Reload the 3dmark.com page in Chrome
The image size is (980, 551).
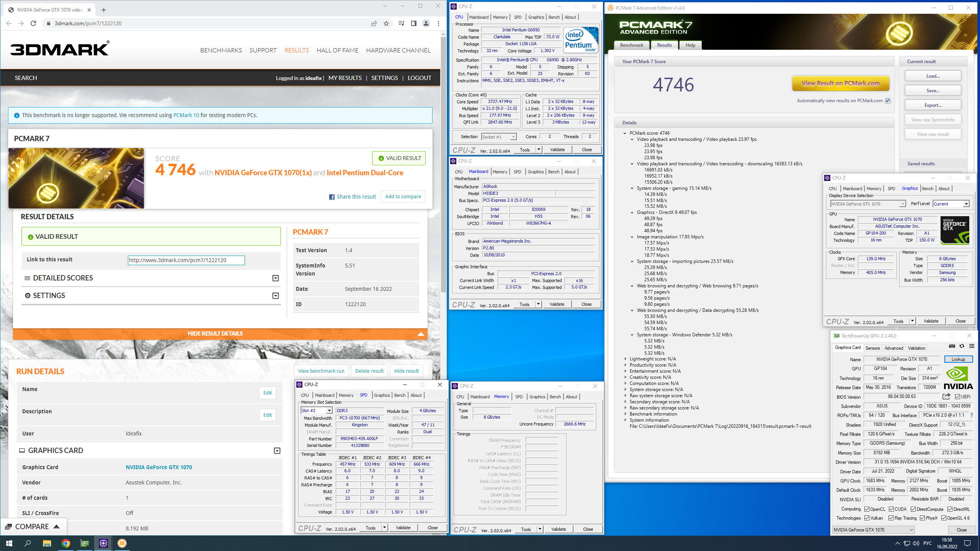[x=33, y=23]
